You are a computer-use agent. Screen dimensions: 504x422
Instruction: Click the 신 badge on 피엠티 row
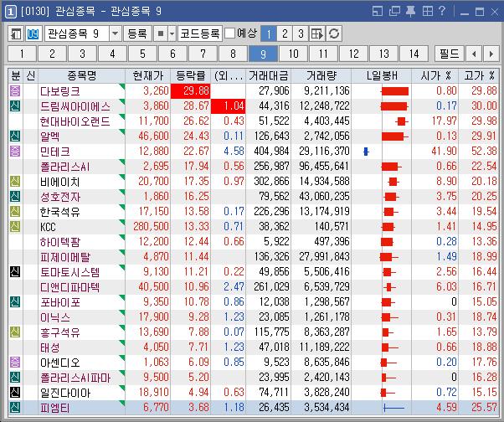click(x=15, y=407)
